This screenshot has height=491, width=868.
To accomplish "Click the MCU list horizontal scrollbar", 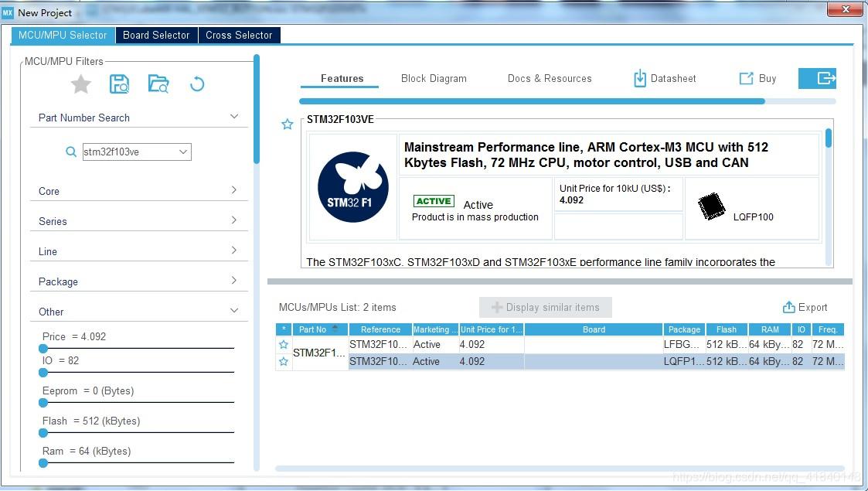I will [560, 469].
